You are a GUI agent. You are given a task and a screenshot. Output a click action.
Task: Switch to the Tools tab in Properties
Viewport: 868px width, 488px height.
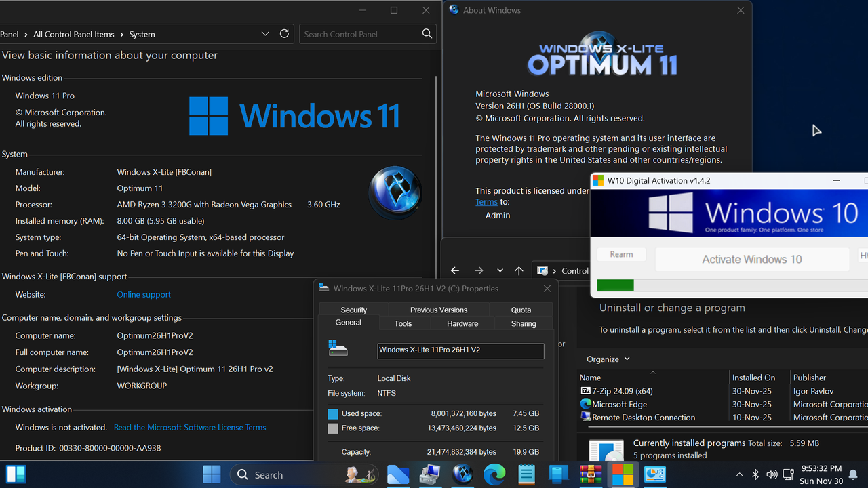point(403,323)
